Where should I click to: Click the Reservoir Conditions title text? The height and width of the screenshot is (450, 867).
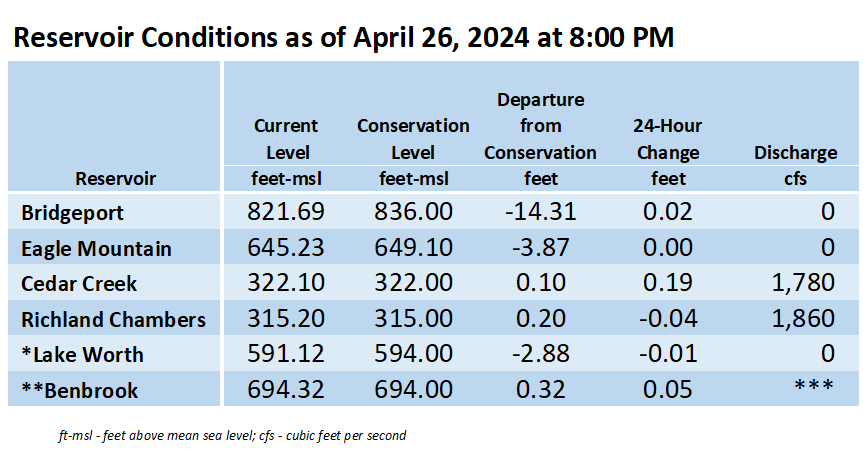tap(343, 38)
